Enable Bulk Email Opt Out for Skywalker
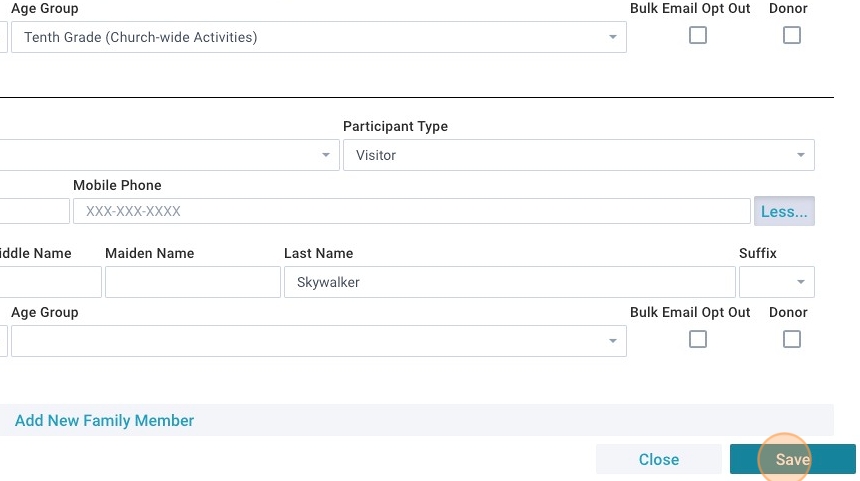 698,339
